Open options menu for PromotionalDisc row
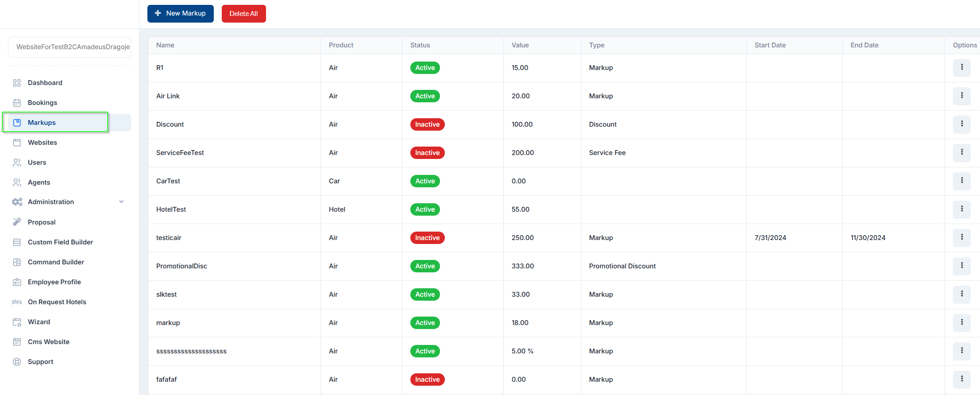The height and width of the screenshot is (395, 980). click(961, 266)
